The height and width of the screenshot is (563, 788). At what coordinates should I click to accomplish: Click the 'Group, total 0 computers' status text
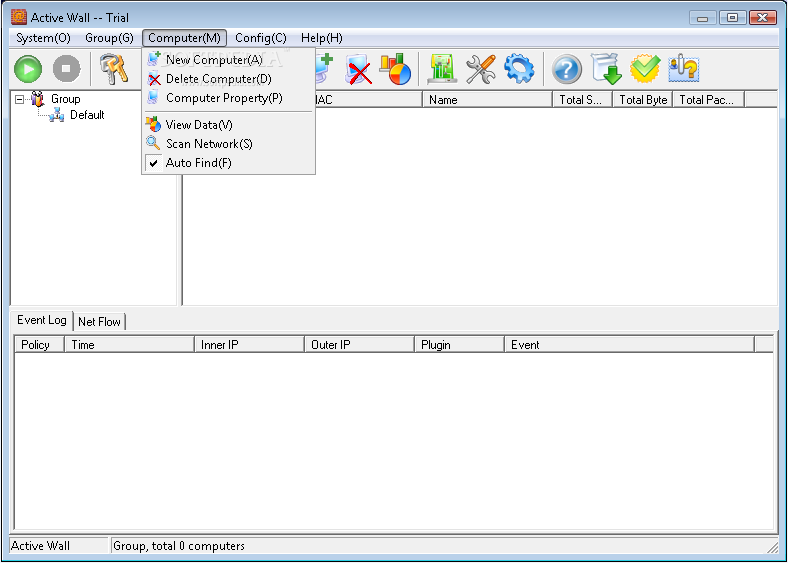(179, 546)
